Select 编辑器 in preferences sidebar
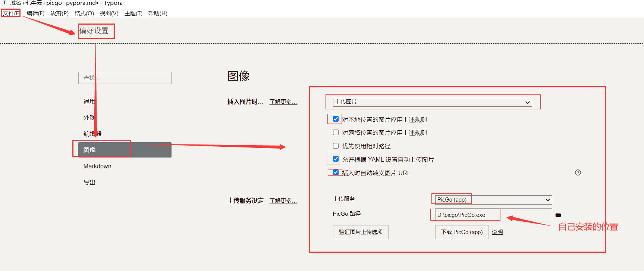644x271 pixels. tap(125, 134)
